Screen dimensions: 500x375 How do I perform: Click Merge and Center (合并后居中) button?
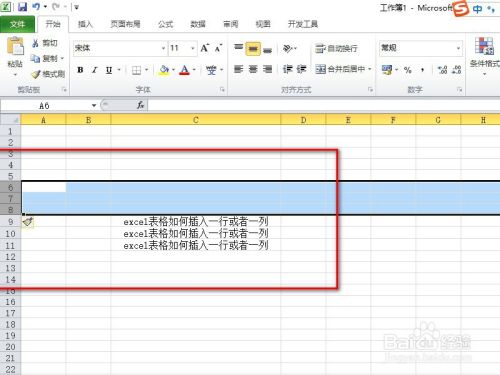click(x=340, y=69)
